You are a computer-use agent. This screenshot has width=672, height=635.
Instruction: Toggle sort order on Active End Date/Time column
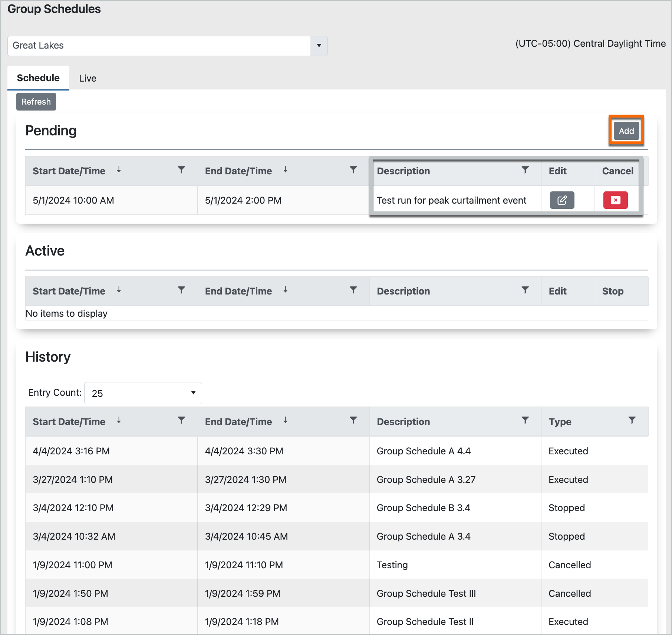[285, 290]
